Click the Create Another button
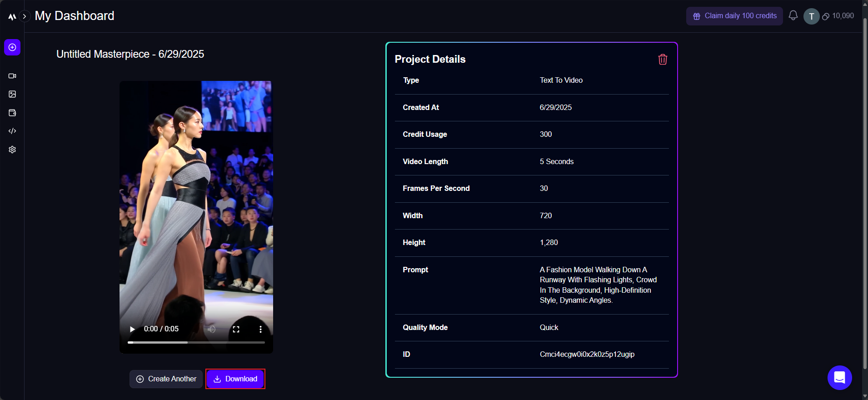The height and width of the screenshot is (400, 868). click(166, 379)
